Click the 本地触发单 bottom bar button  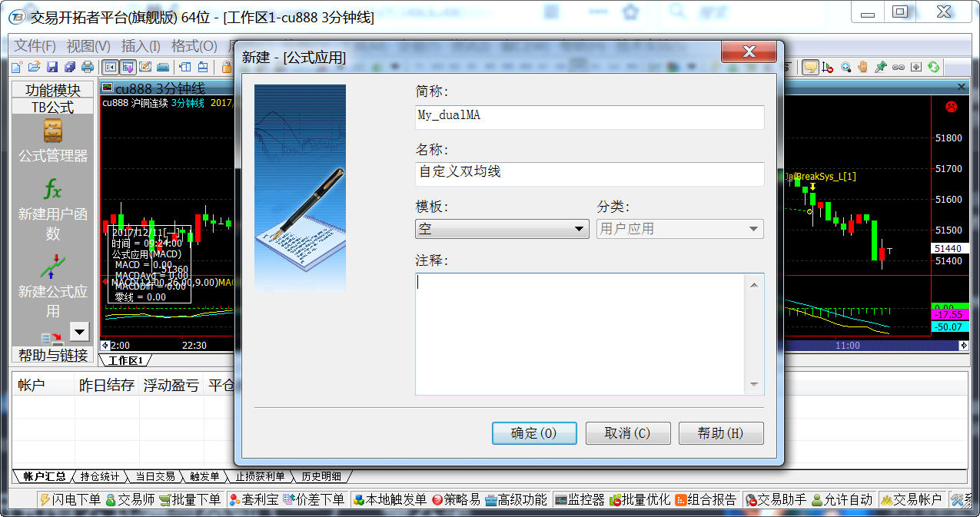390,500
